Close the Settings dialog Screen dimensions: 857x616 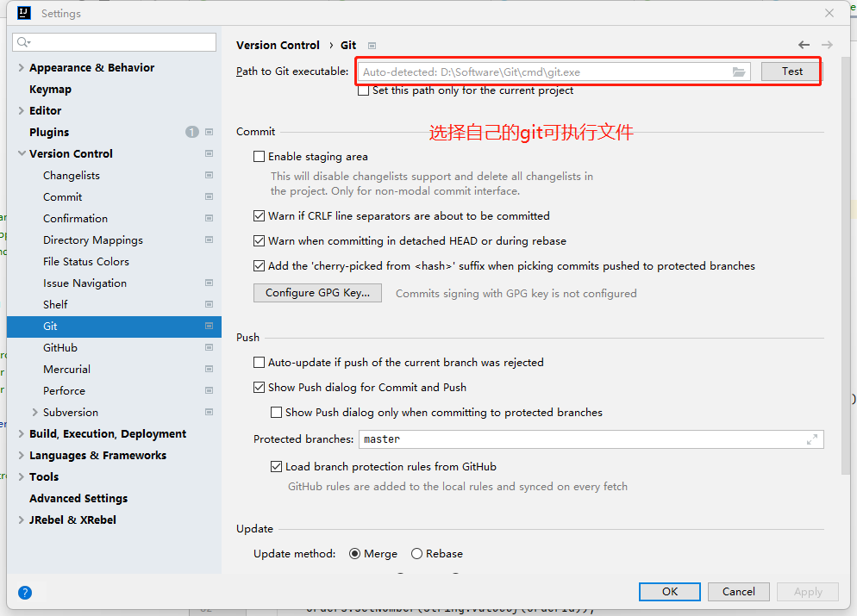tap(829, 13)
